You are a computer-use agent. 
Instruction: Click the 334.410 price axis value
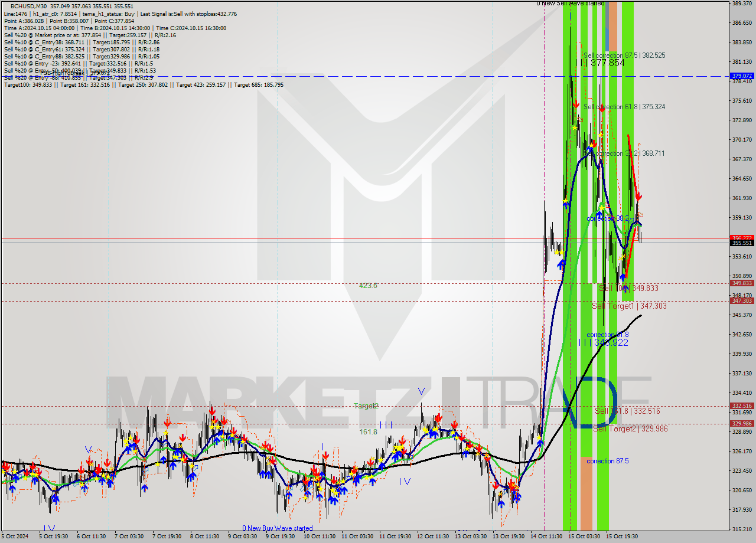742,393
